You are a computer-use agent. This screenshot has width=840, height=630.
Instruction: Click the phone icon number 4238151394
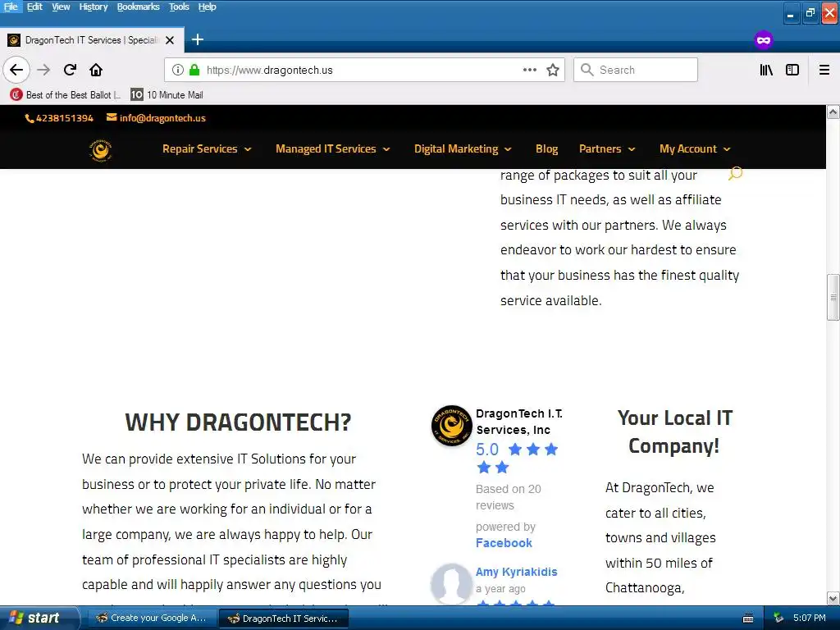click(59, 118)
